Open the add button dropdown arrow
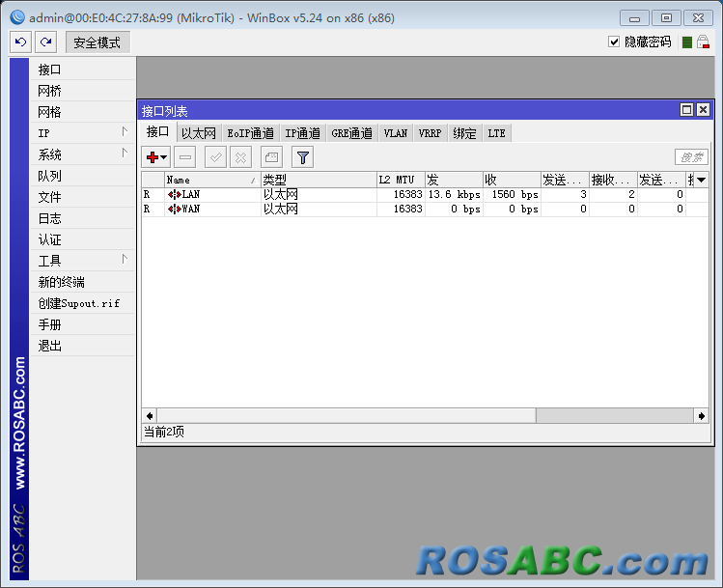723x588 pixels. 164,157
